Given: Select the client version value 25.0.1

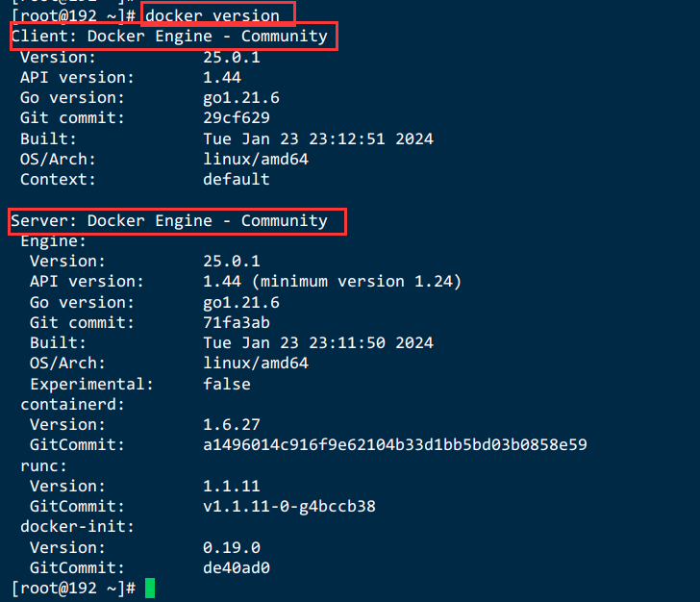Looking at the screenshot, I should coord(231,57).
